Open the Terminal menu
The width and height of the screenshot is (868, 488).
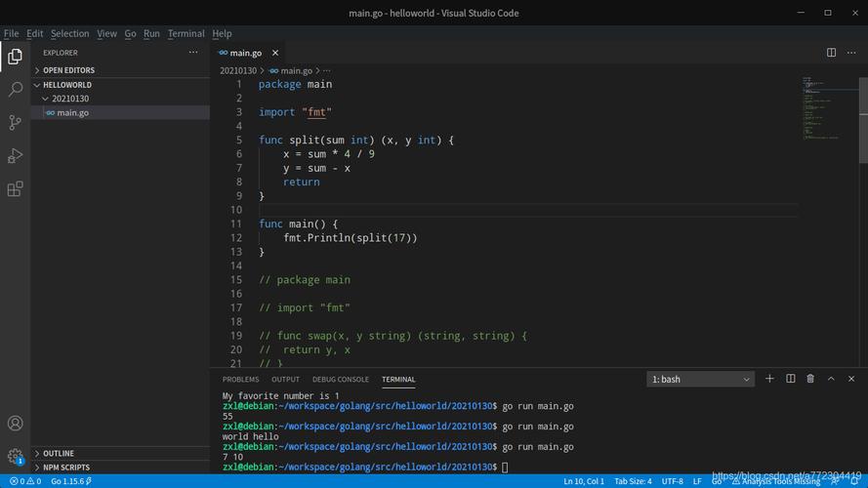(x=186, y=34)
